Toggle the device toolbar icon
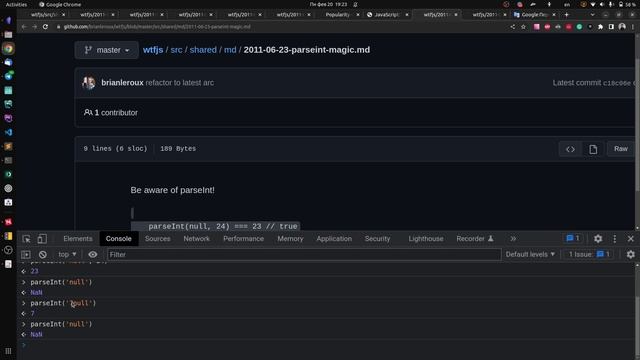The height and width of the screenshot is (360, 640). [42, 239]
